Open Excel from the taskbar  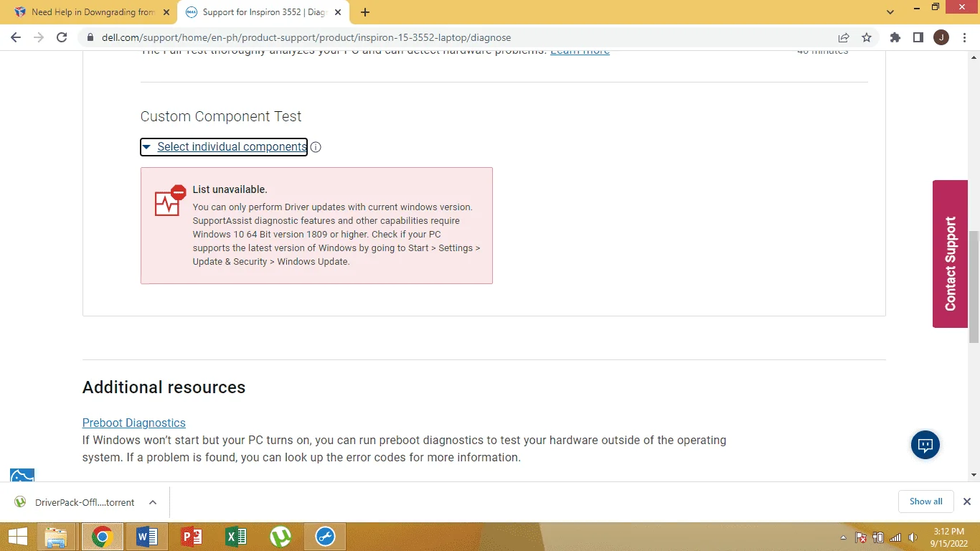pyautogui.click(x=236, y=537)
